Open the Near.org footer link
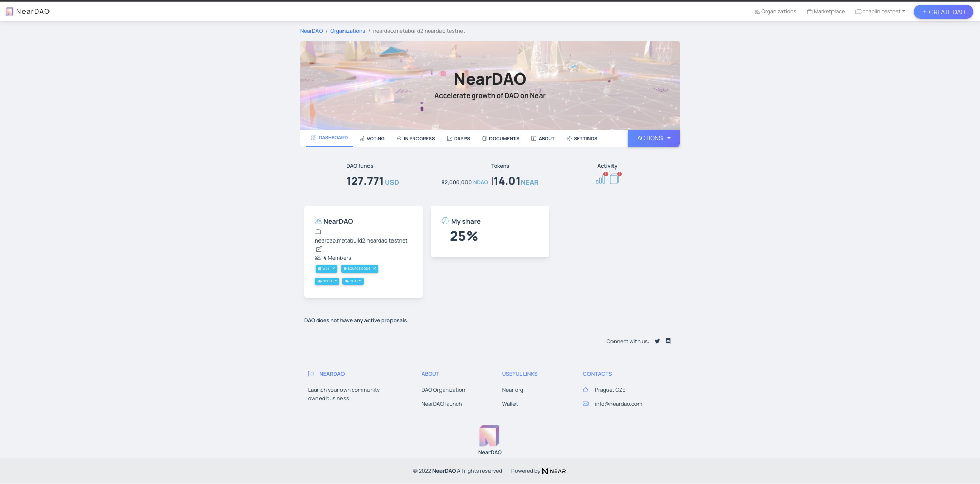 [512, 390]
